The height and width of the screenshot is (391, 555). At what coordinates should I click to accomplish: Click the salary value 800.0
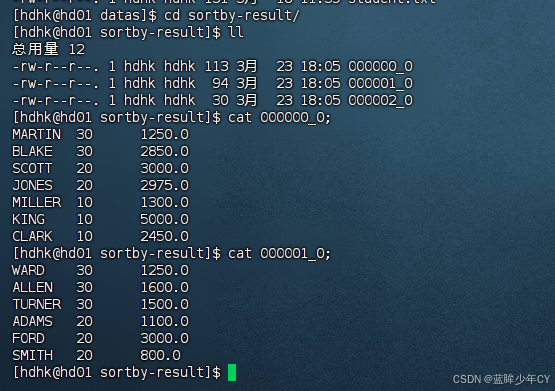point(160,355)
